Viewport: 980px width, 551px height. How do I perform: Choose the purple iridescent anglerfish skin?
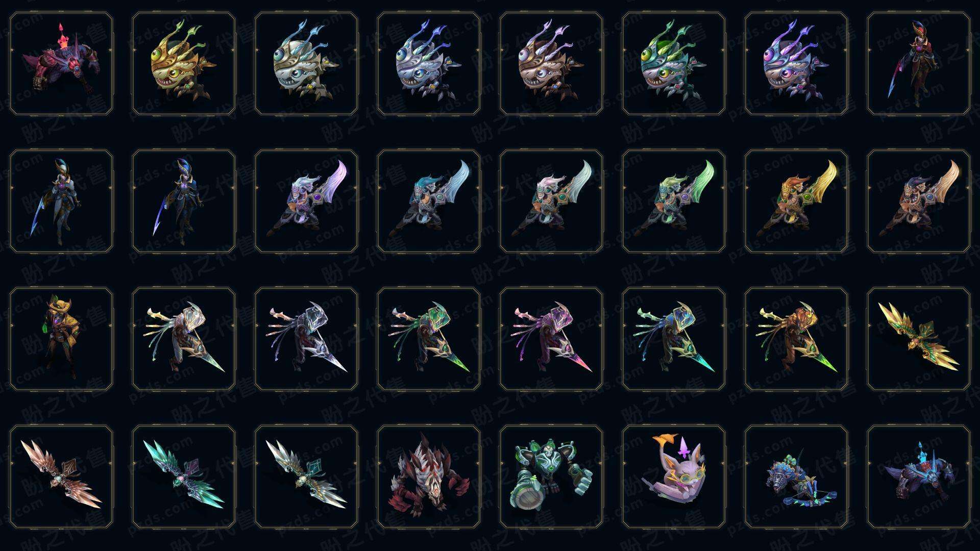click(796, 63)
